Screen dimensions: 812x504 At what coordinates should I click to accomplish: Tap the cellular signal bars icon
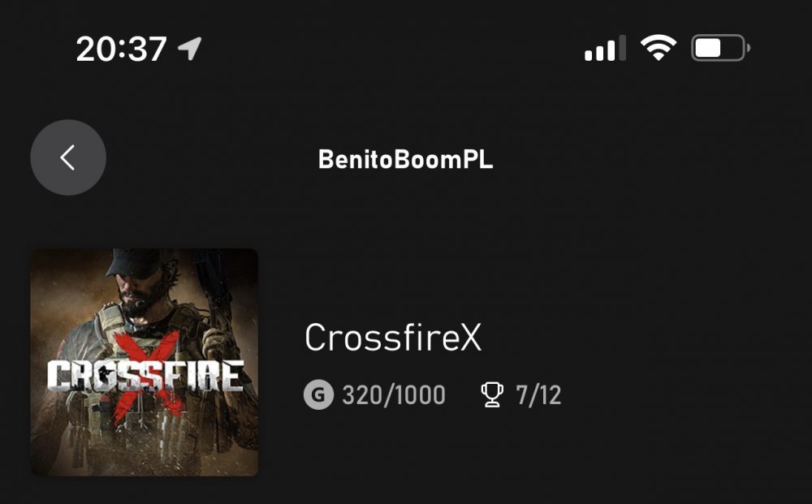click(605, 49)
